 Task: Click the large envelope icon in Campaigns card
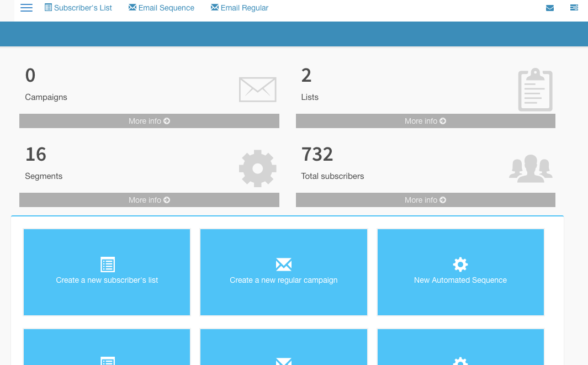(x=257, y=89)
